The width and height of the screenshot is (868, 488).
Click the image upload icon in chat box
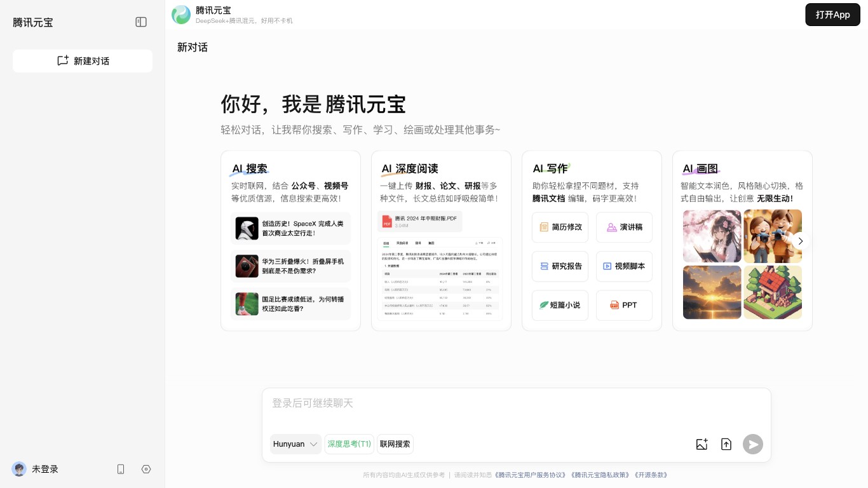pos(702,444)
